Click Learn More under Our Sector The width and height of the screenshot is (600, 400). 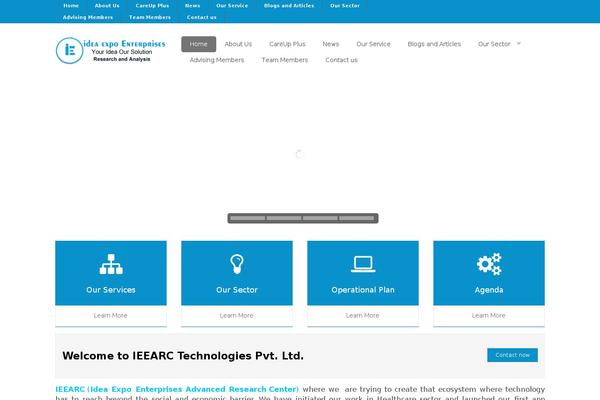coord(236,315)
